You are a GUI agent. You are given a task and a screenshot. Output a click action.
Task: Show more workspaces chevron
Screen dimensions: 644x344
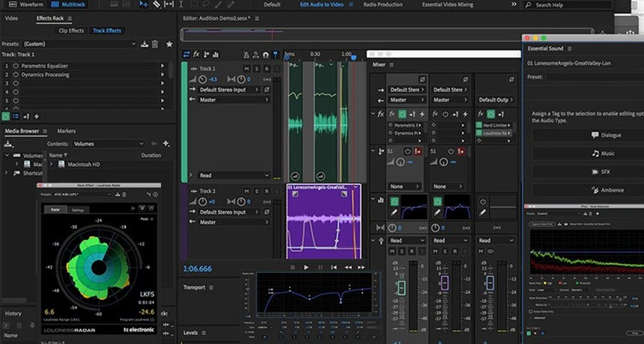tap(514, 4)
